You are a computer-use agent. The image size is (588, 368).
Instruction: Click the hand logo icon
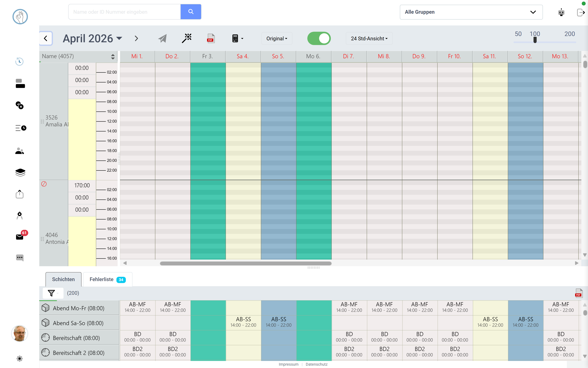tap(20, 17)
